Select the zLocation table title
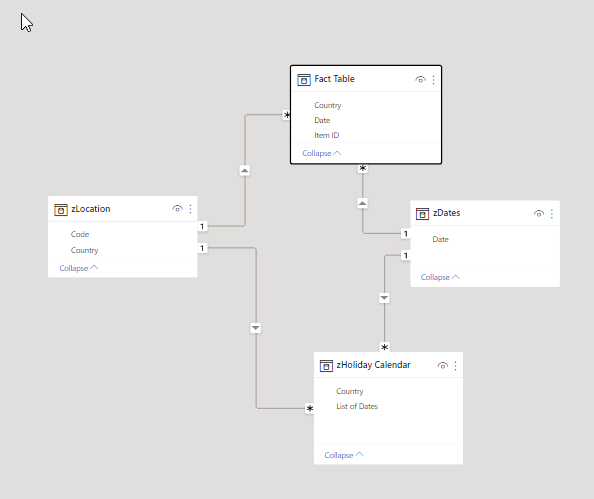594x499 pixels. pyautogui.click(x=91, y=209)
